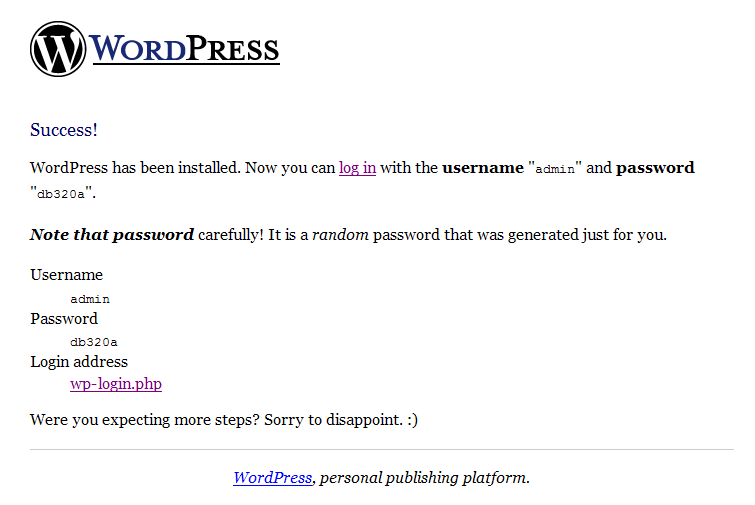Click the italic word 'random'
The height and width of the screenshot is (505, 755).
[x=340, y=235]
